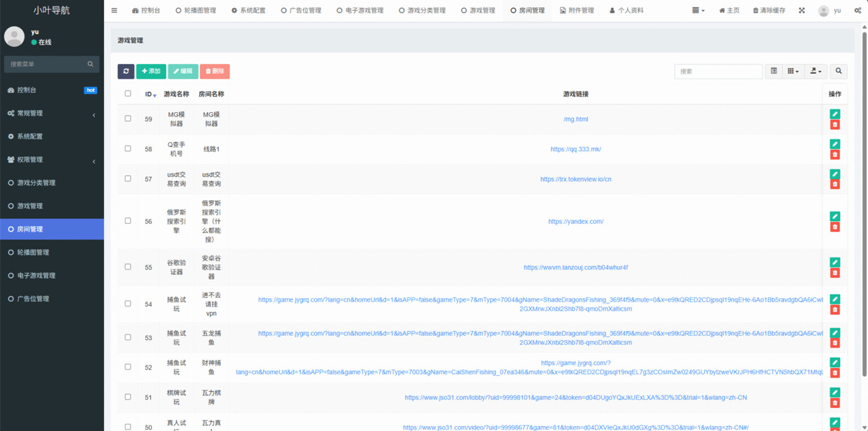This screenshot has width=868, height=431.
Task: Click the red delete icon for row 52
Action: coord(835,373)
